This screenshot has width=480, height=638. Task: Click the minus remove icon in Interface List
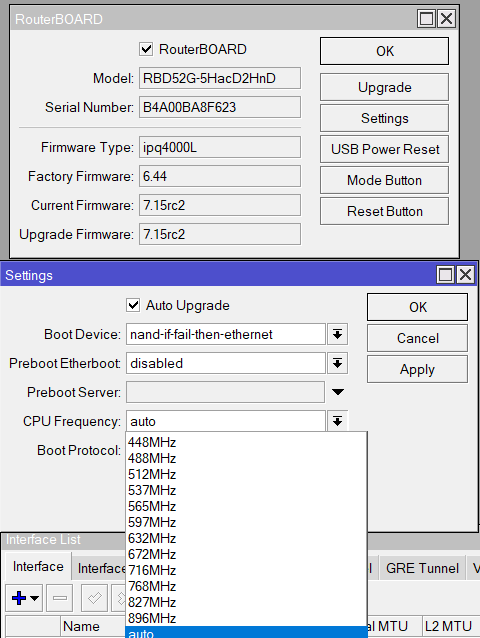pos(60,598)
